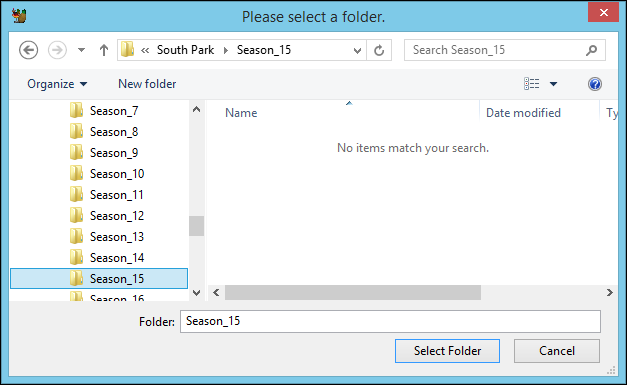The image size is (627, 385).
Task: Create a New folder
Action: point(147,84)
